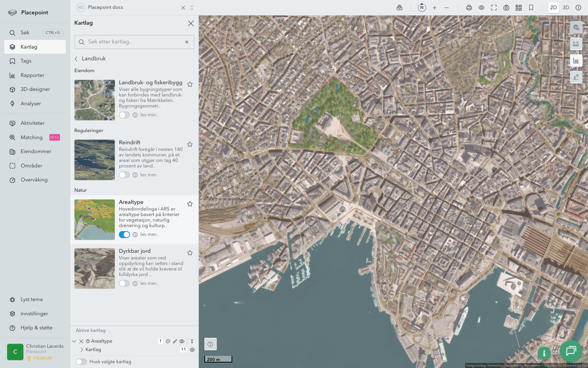Go back to Landbruk category list
Image resolution: width=588 pixels, height=368 pixels.
click(x=76, y=59)
